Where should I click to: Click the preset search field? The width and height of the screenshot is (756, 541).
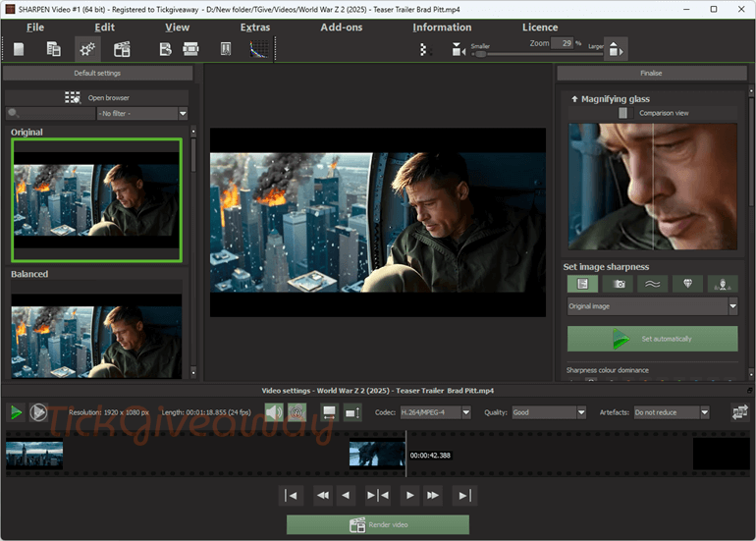[x=51, y=114]
